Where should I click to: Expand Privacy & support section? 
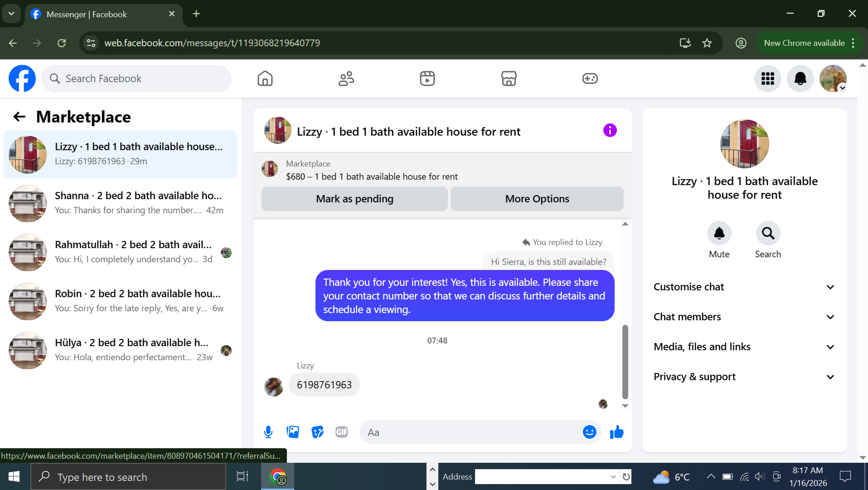pos(745,377)
